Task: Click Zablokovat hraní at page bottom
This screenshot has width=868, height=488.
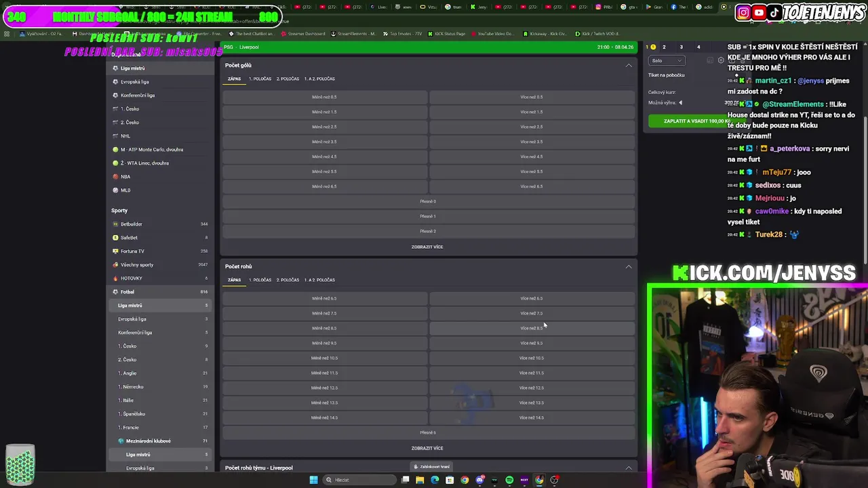Action: pos(432,466)
